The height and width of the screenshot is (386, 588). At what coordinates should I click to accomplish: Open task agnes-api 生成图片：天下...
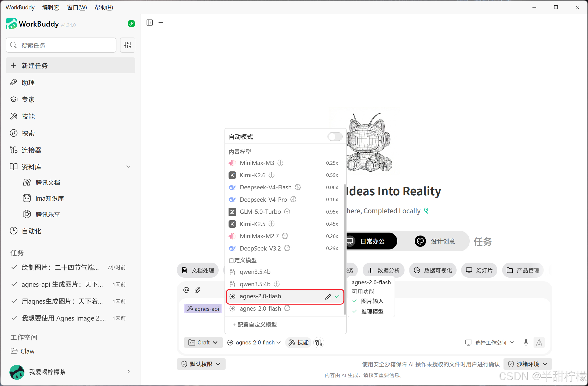click(x=70, y=284)
